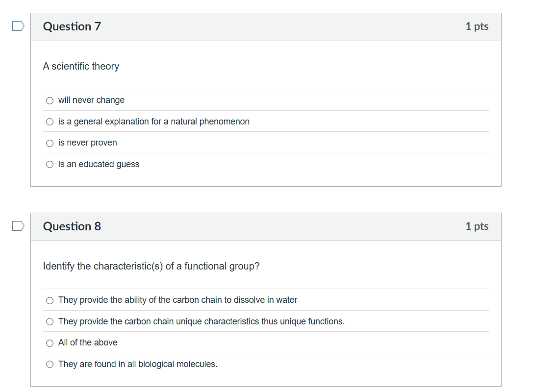Screen dimensions: 555x392
Task: Click the 'Question 7' heading
Action: 72,26
